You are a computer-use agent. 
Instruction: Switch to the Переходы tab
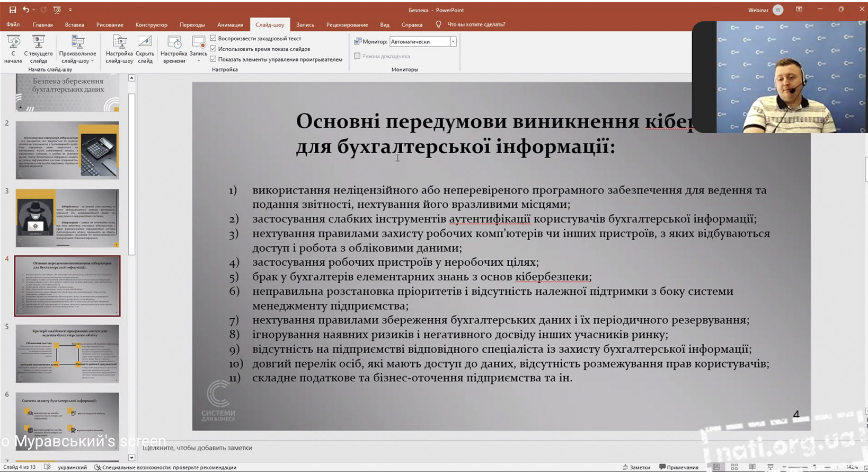[192, 24]
